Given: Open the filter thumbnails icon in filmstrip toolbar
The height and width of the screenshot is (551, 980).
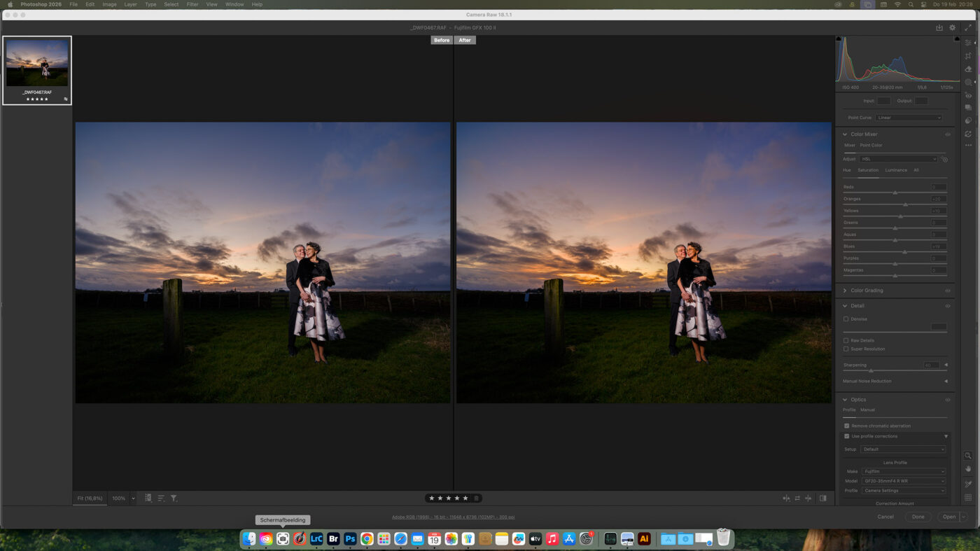Looking at the screenshot, I should (173, 498).
